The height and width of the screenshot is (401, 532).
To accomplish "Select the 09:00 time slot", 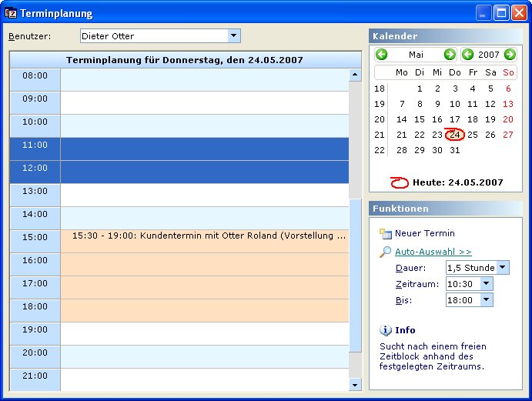I will pos(204,102).
